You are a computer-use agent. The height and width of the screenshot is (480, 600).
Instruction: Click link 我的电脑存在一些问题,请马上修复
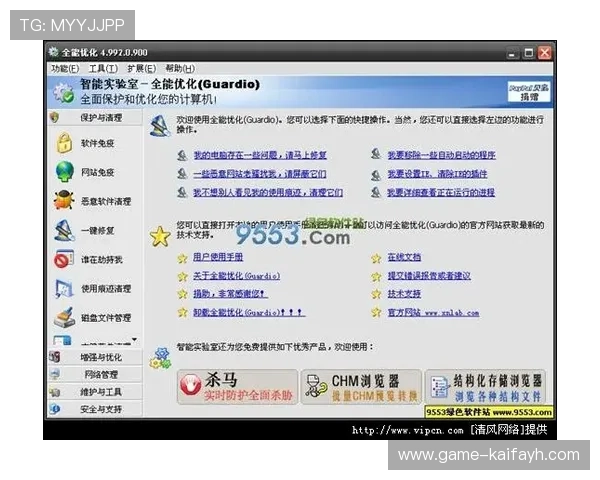tap(260, 155)
